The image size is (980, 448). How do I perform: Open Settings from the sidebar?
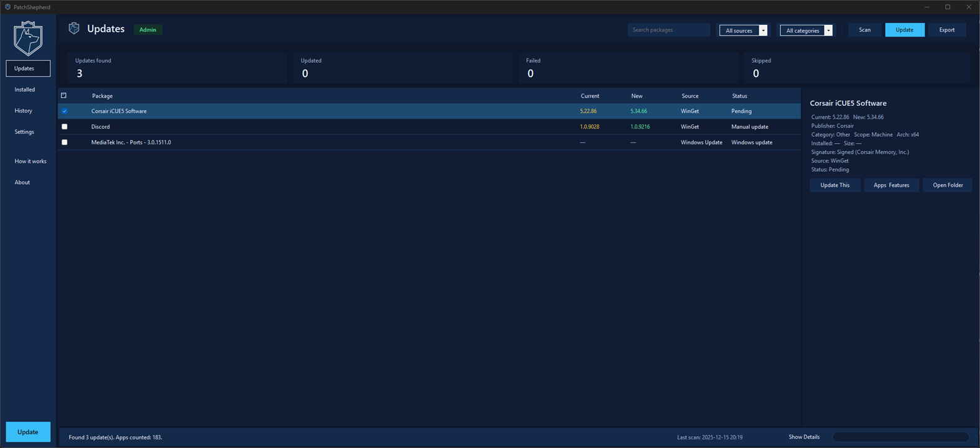click(x=24, y=132)
